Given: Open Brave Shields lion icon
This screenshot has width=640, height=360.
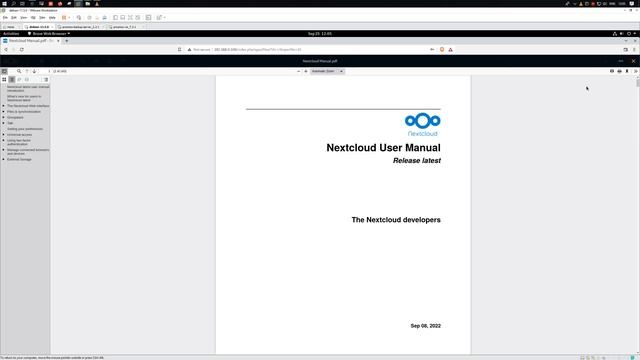Looking at the screenshot, I should 442,49.
